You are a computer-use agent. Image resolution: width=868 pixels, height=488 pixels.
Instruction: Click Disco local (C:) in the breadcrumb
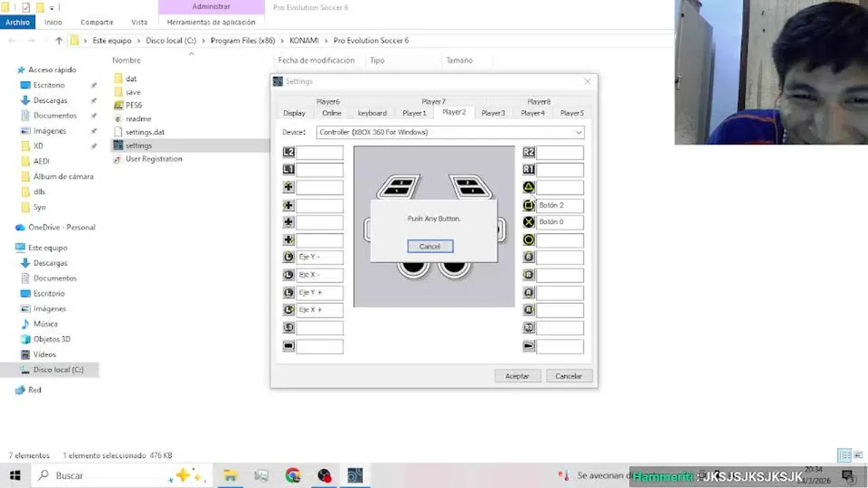point(171,41)
